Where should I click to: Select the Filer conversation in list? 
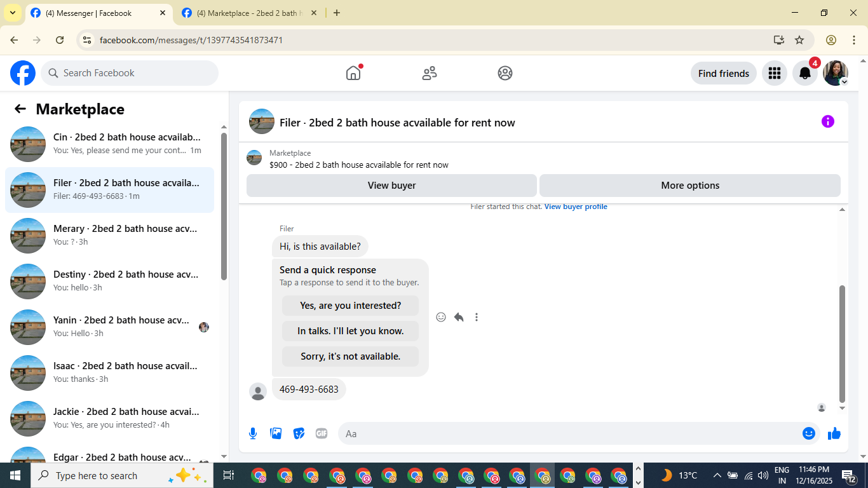[x=109, y=190]
